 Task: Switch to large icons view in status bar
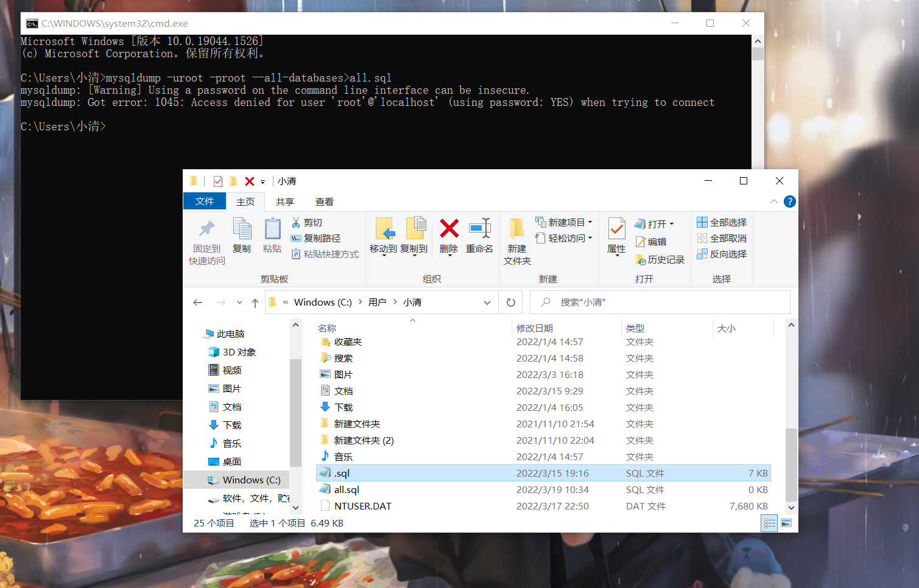[786, 523]
